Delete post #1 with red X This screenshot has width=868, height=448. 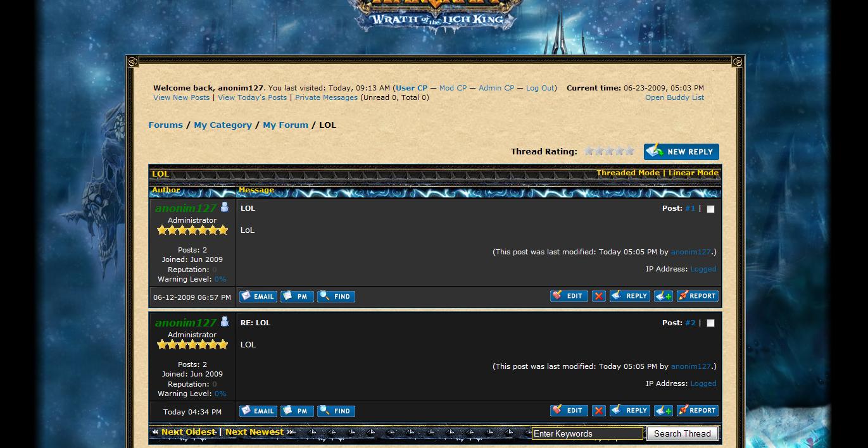coord(599,296)
